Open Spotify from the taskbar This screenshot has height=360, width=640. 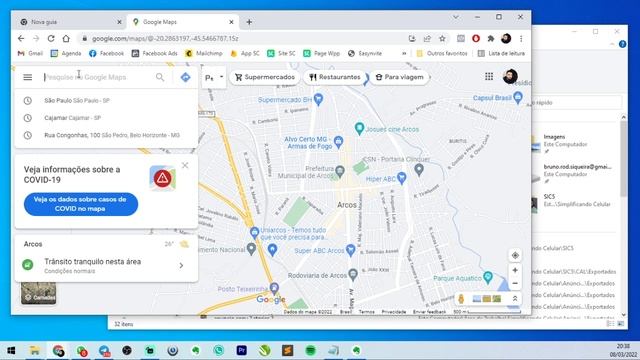311,351
